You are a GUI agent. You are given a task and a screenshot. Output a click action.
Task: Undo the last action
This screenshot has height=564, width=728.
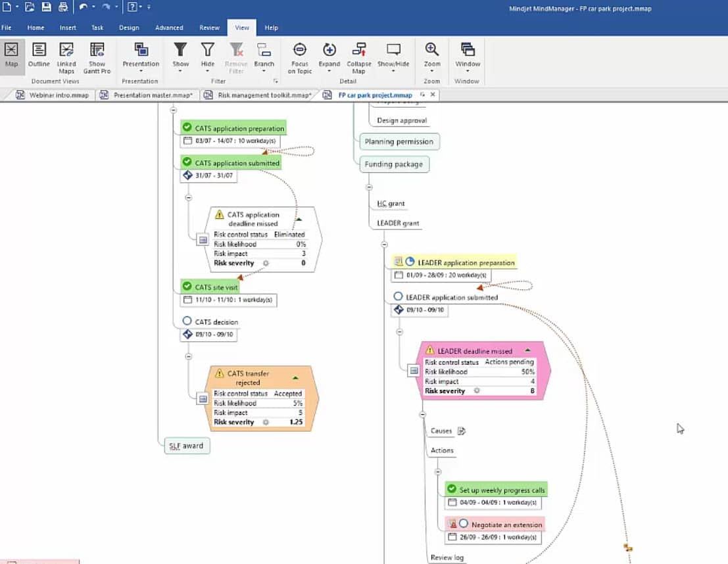(x=84, y=7)
